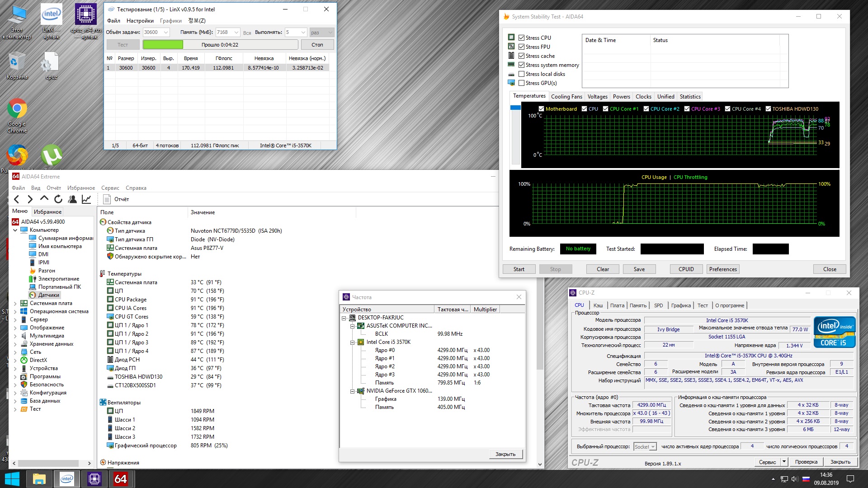
Task: Click AIDA64 icon in Windows taskbar
Action: point(120,479)
